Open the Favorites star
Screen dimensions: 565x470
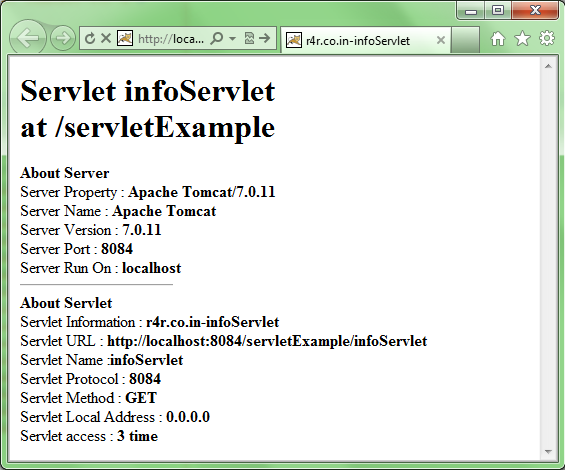tap(522, 38)
